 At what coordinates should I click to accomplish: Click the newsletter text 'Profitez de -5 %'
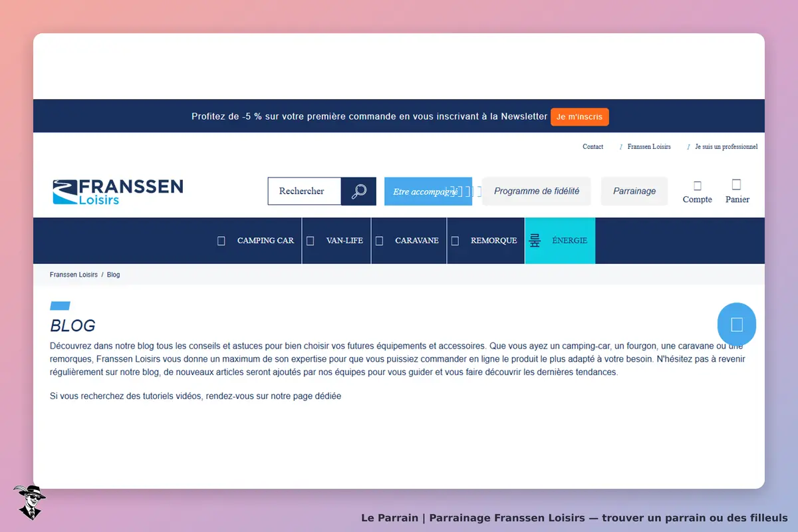coord(227,116)
